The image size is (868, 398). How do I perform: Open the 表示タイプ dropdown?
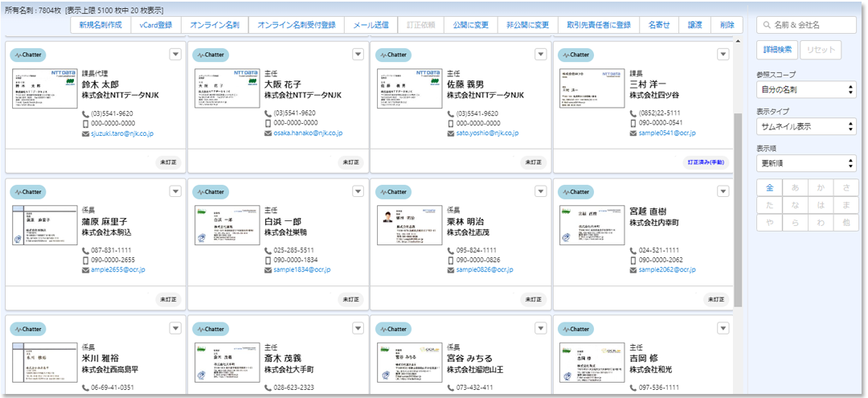tap(806, 127)
